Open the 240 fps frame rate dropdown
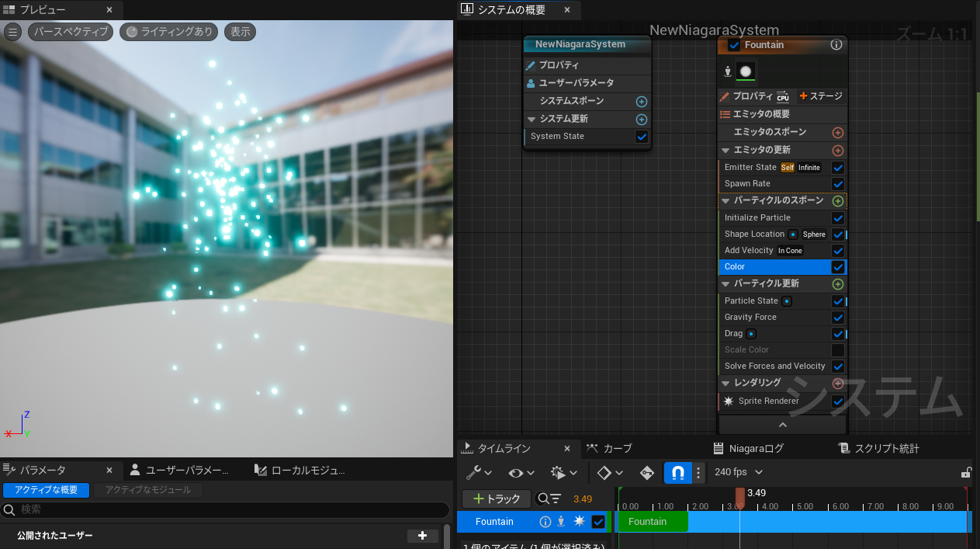The height and width of the screenshot is (549, 980). pos(738,472)
